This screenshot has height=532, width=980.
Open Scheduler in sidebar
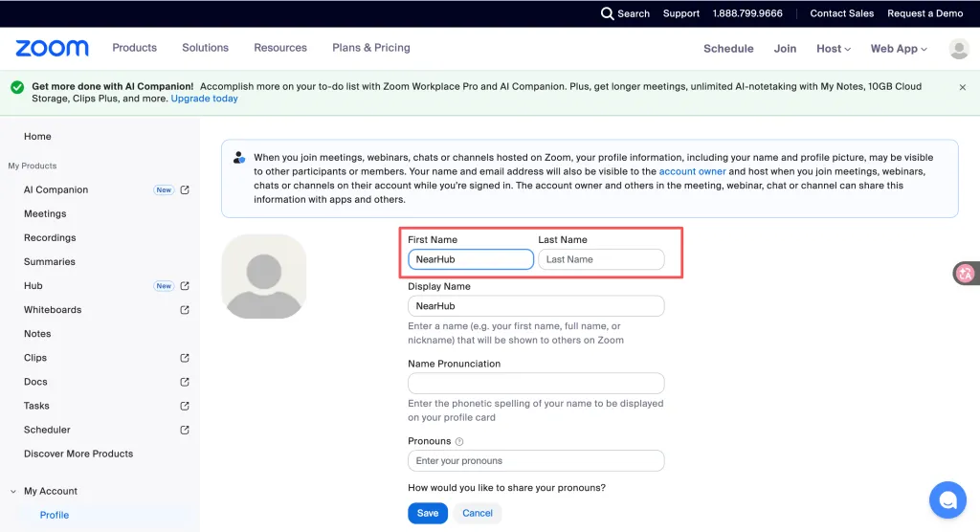click(x=47, y=431)
